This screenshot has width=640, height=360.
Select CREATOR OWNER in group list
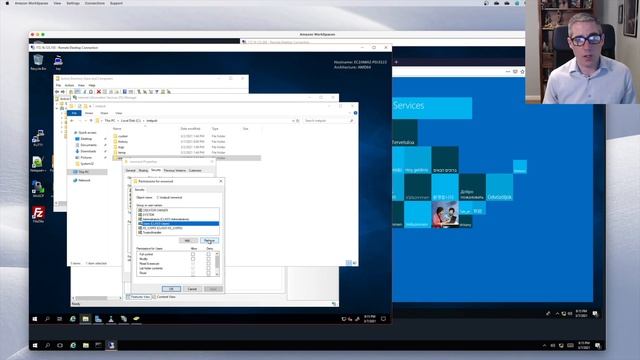[178, 210]
